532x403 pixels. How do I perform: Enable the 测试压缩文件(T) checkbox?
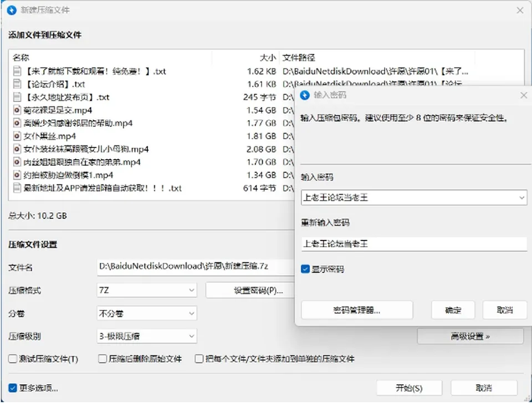pyautogui.click(x=13, y=359)
